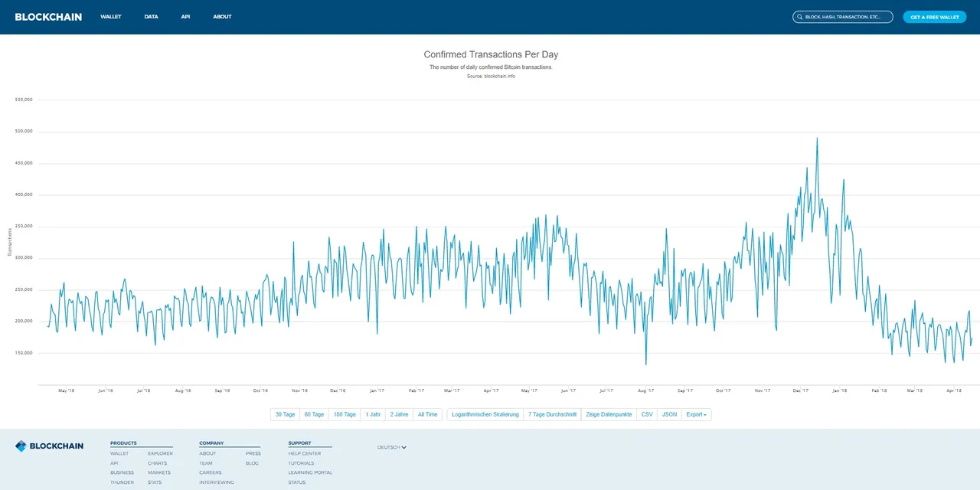Screen dimensions: 980x490
Task: Download chart data as JSON
Action: (x=669, y=414)
